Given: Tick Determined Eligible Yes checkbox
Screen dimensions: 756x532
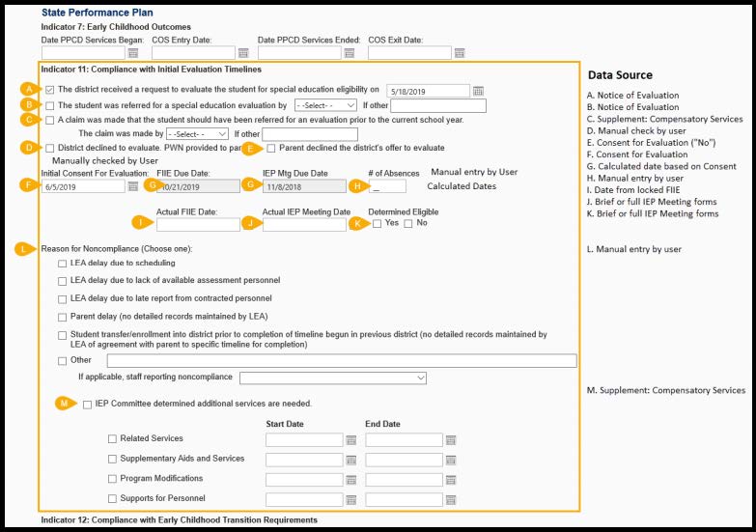Looking at the screenshot, I should click(378, 224).
